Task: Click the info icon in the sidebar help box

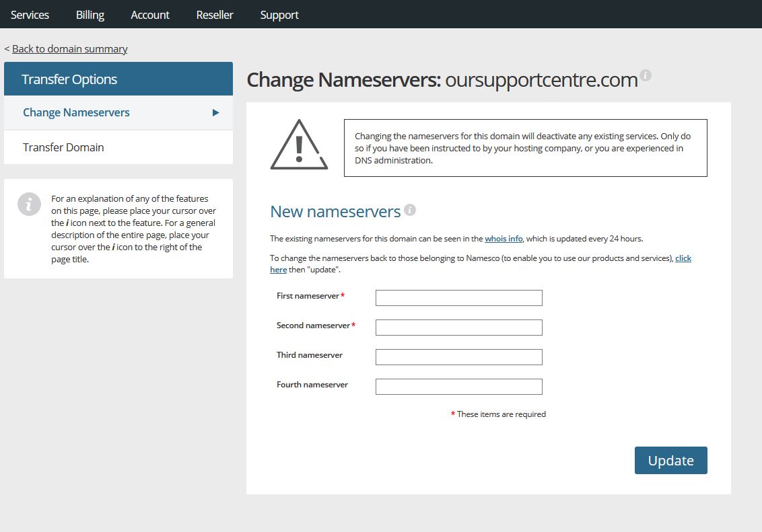Action: click(x=29, y=204)
